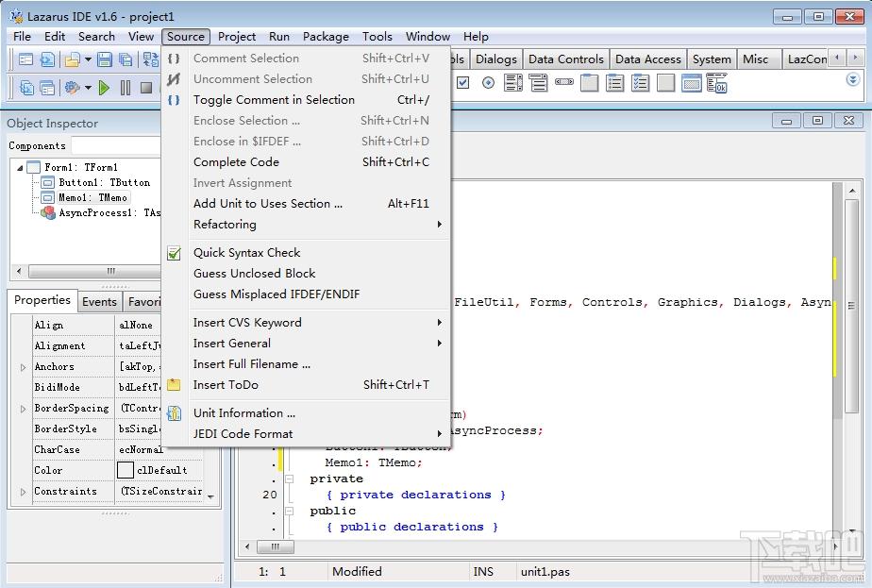872x588 pixels.
Task: Open dropdown arrow next to build mode gear
Action: tap(88, 88)
